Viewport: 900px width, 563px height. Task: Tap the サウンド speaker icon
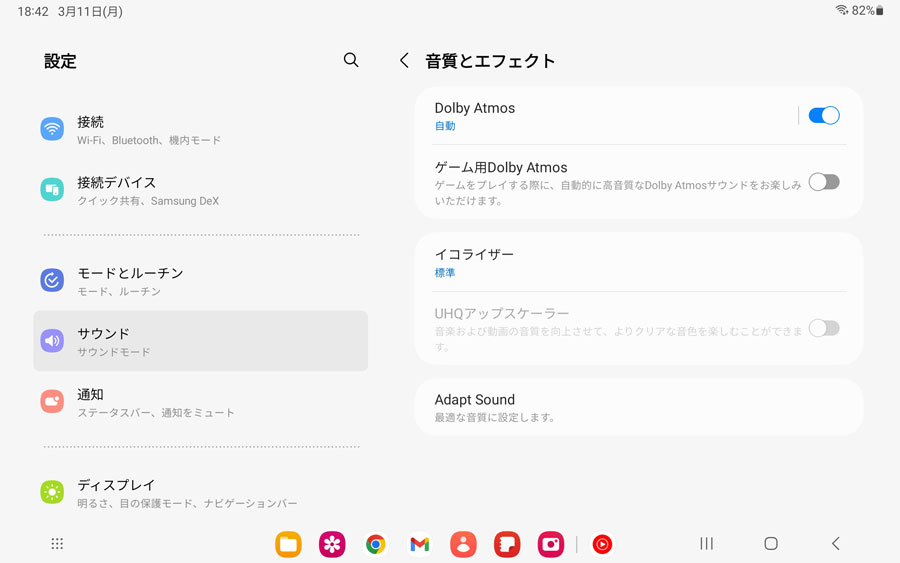coord(52,341)
